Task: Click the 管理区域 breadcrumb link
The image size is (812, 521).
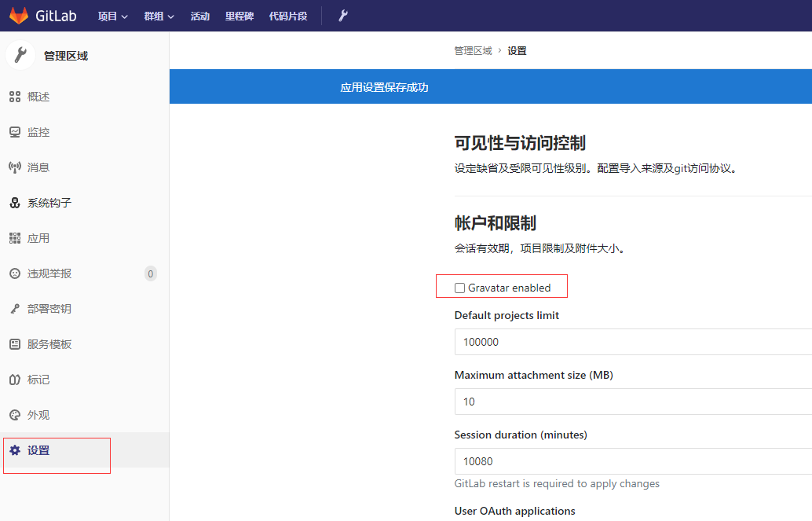Action: click(473, 51)
